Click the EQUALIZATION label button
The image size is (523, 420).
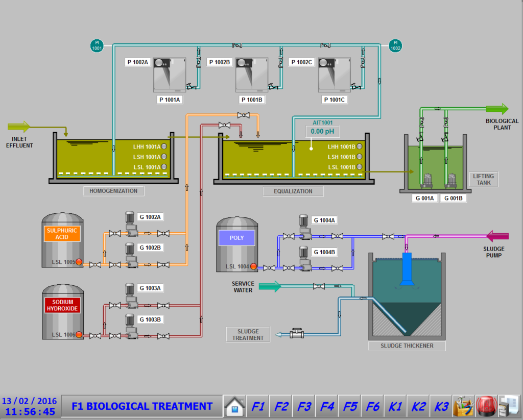click(x=293, y=191)
